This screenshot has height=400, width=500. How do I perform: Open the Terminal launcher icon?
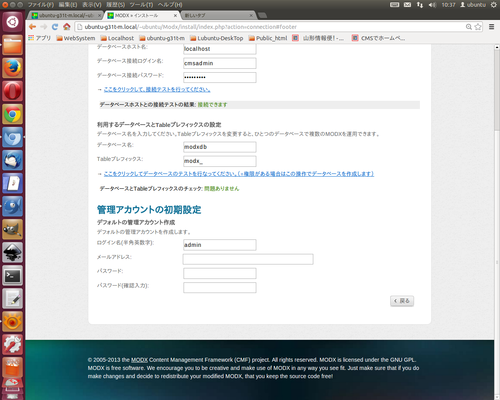pos(12,276)
